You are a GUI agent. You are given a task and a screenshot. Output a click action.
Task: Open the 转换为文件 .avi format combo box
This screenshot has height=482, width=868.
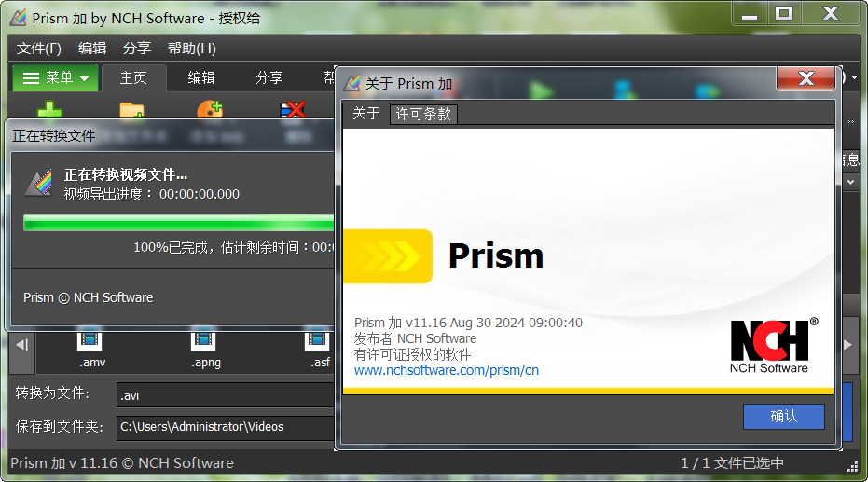pos(226,395)
